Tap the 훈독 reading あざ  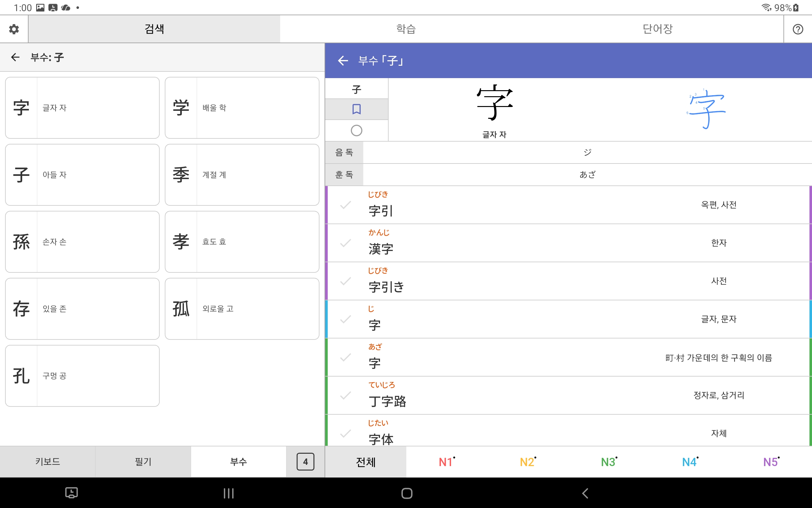[587, 175]
